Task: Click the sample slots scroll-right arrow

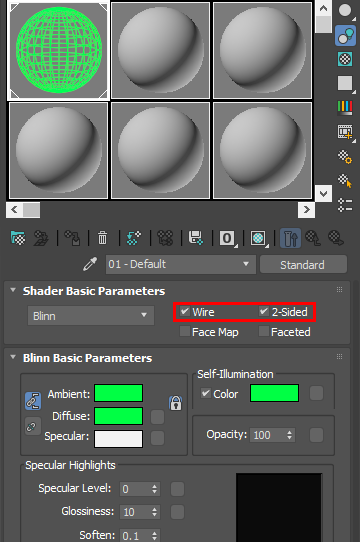Action: coord(306,209)
